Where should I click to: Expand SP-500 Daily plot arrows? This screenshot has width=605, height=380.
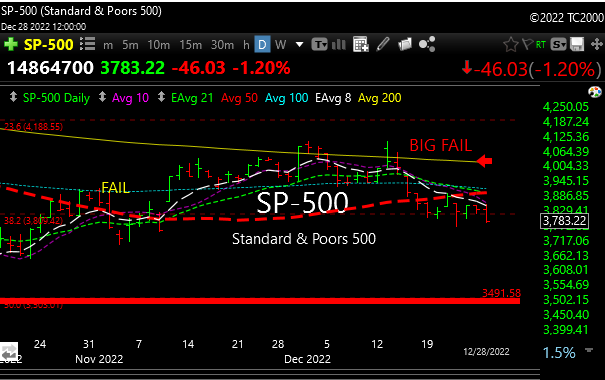(x=13, y=97)
